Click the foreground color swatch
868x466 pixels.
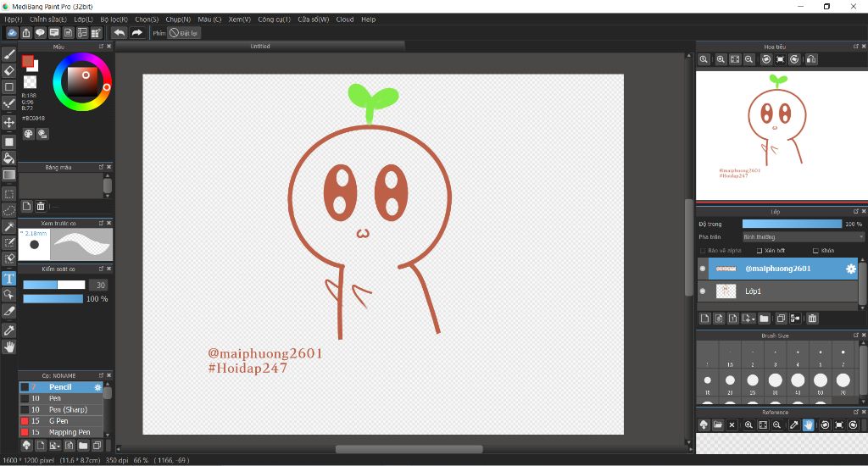click(x=28, y=61)
